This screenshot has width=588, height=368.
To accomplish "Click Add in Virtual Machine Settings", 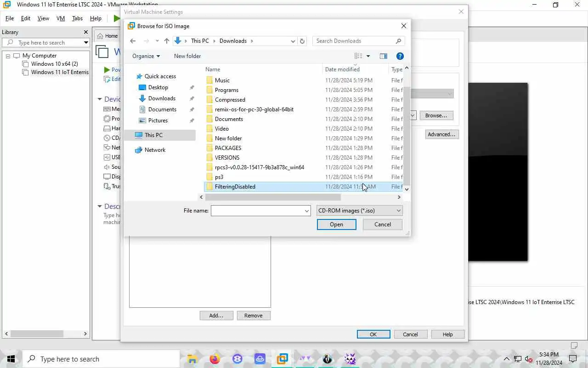I will (x=216, y=316).
